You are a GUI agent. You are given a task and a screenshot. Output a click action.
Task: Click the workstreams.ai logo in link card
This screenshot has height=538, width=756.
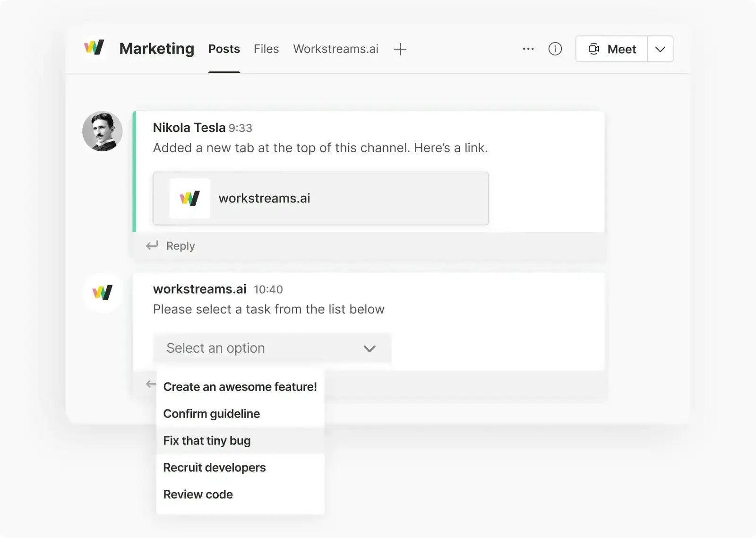[189, 198]
